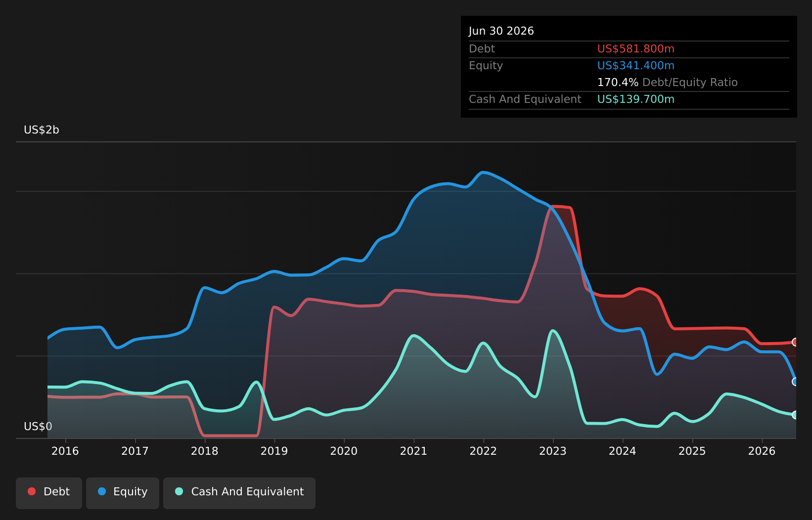Screen dimensions: 812x520
Task: Click the US$0 y-axis label
Action: (x=38, y=426)
